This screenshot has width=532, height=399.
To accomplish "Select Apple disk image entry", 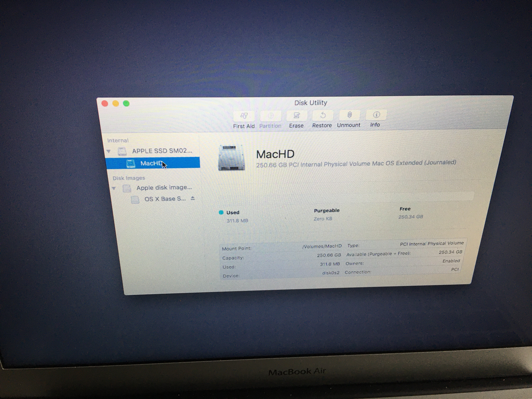I will pyautogui.click(x=164, y=188).
